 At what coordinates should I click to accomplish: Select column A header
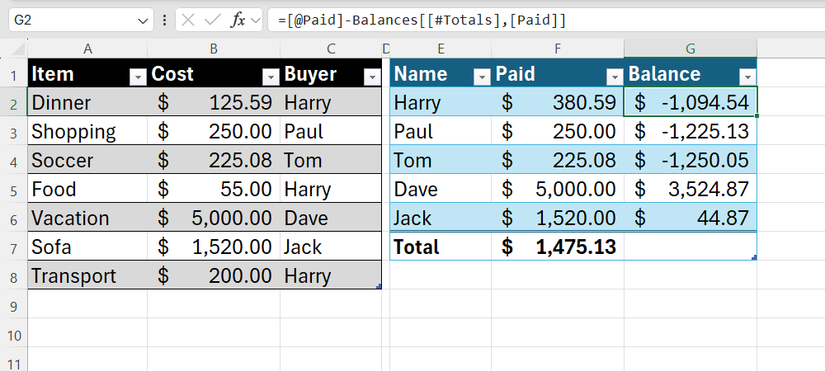(87, 49)
